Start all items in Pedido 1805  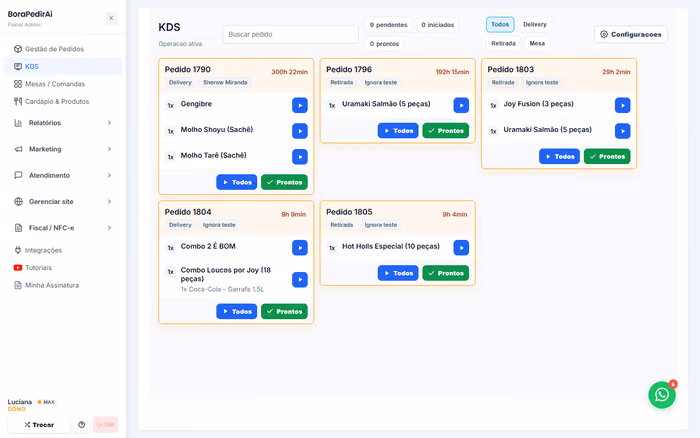click(398, 273)
